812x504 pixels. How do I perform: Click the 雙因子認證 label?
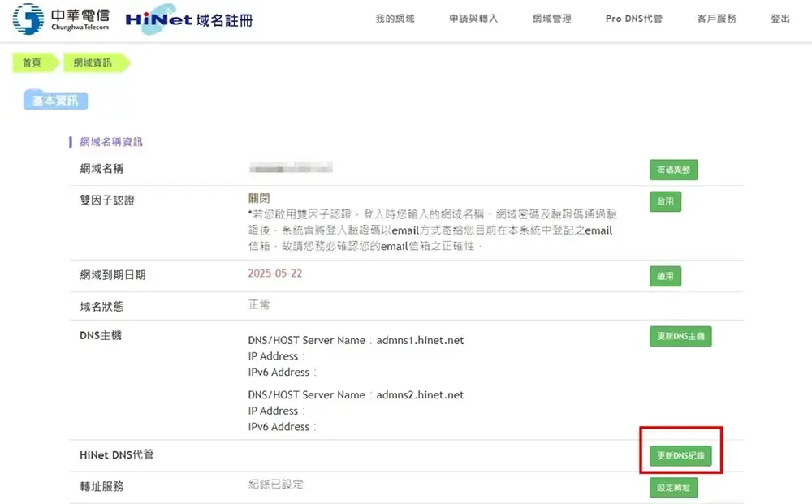(x=107, y=200)
